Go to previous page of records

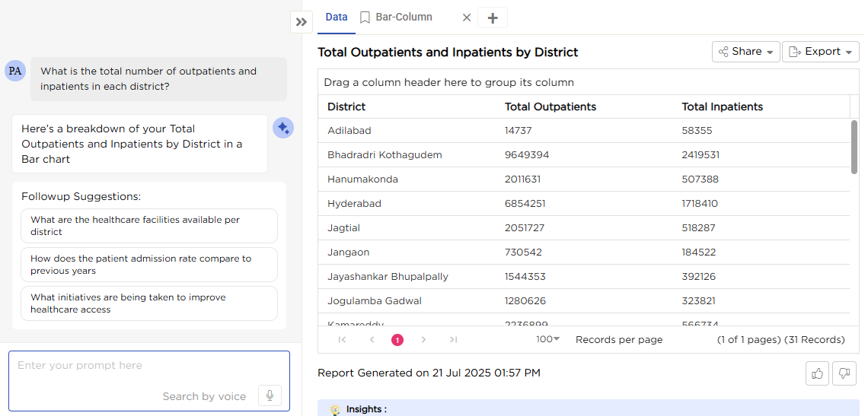[372, 340]
